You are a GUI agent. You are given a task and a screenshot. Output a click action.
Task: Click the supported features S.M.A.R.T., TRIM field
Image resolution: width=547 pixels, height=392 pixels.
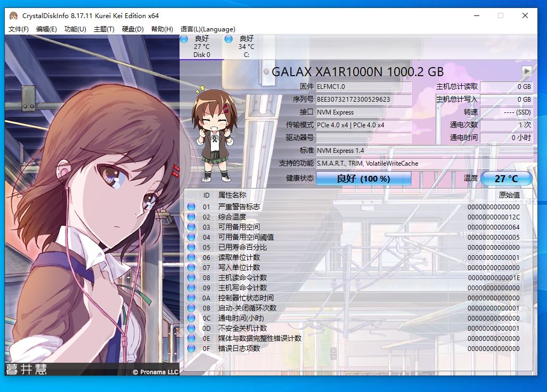pos(424,163)
